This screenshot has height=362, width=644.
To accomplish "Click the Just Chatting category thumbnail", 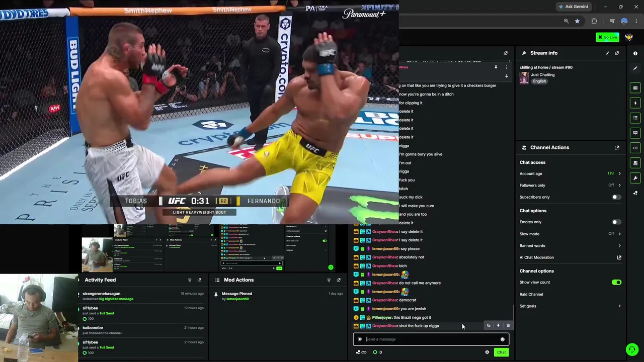I will pyautogui.click(x=524, y=78).
